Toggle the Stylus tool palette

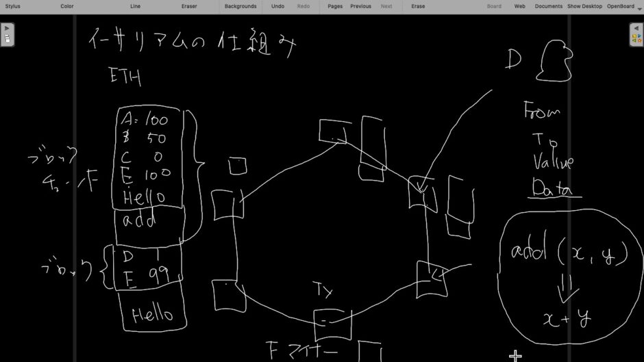coord(12,6)
